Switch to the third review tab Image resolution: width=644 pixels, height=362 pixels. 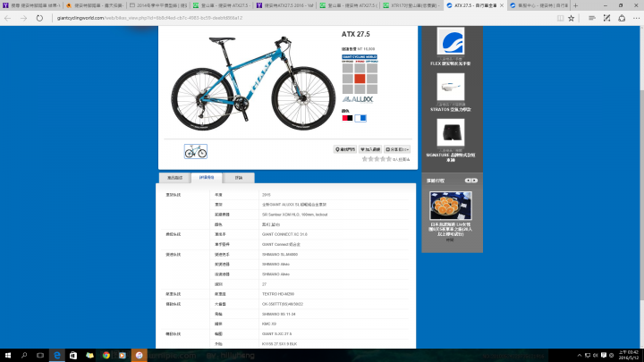239,178
